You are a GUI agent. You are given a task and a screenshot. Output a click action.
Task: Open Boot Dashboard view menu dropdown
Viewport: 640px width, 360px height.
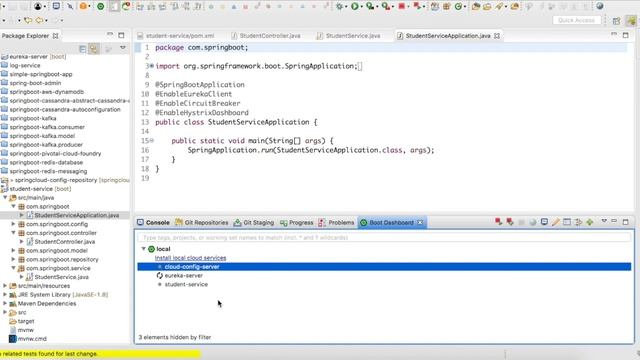coord(604,221)
